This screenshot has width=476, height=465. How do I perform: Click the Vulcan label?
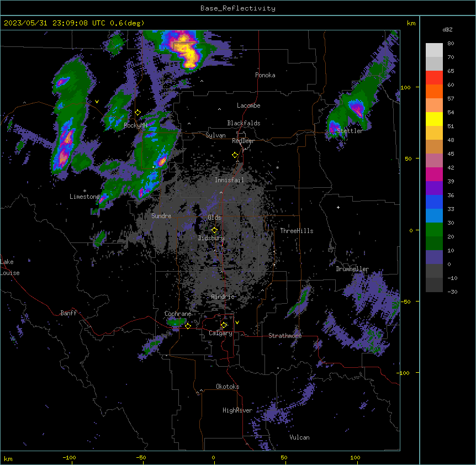tap(299, 437)
